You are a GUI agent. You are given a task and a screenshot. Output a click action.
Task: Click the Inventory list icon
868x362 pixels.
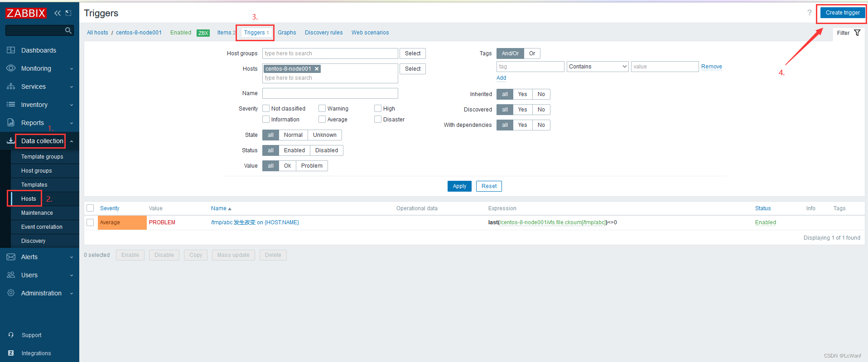[11, 105]
